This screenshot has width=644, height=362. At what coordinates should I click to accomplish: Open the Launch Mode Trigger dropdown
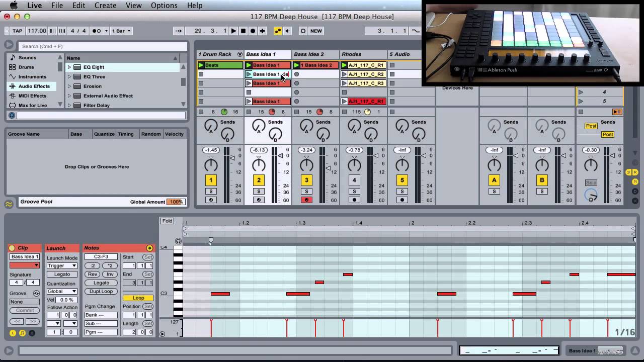(62, 265)
